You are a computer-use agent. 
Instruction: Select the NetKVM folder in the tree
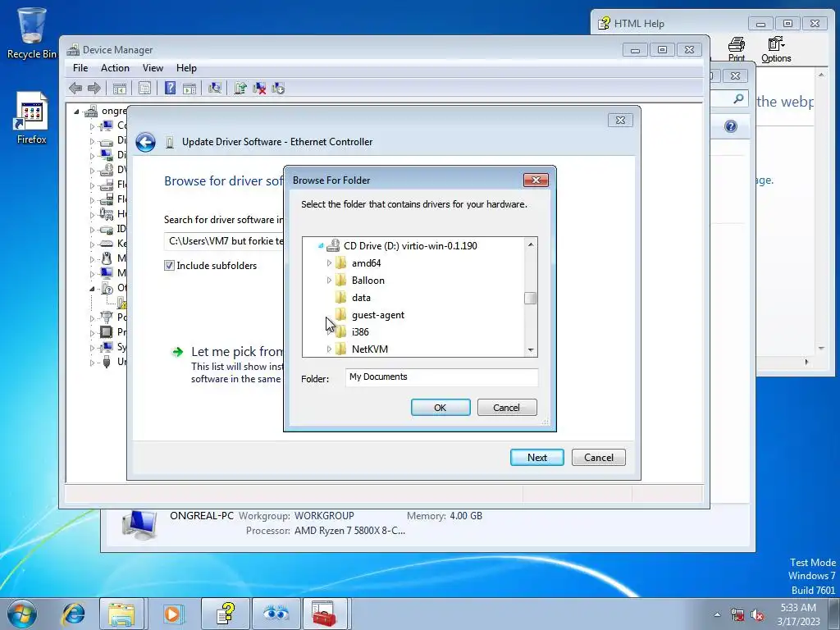coord(370,349)
